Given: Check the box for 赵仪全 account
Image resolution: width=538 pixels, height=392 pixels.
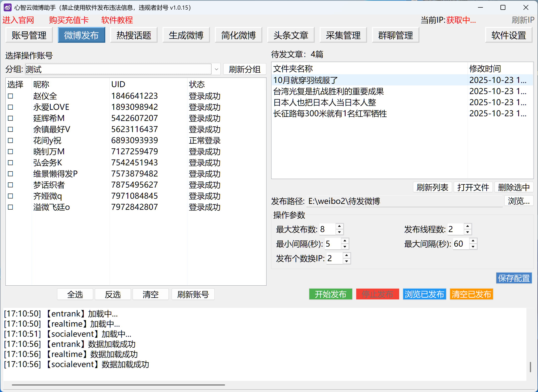Looking at the screenshot, I should pos(10,96).
